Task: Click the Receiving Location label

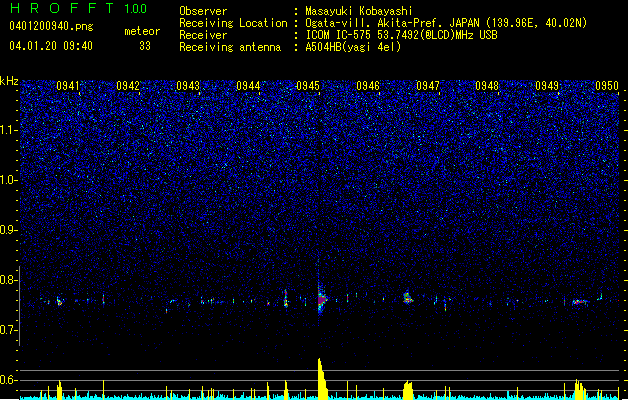Action: click(233, 23)
